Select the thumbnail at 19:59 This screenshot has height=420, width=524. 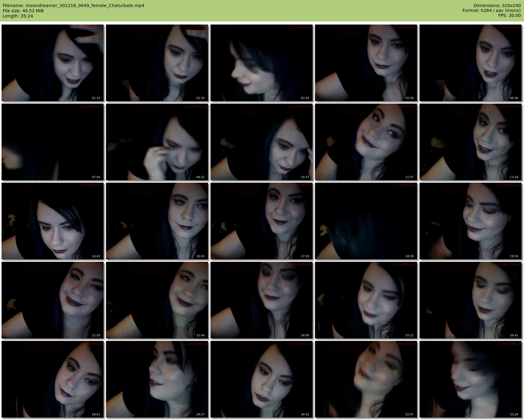point(471,221)
